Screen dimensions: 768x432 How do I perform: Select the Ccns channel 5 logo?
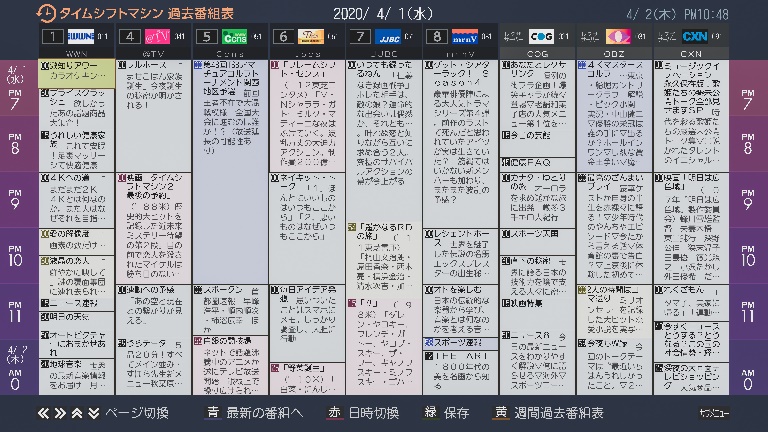(234, 37)
